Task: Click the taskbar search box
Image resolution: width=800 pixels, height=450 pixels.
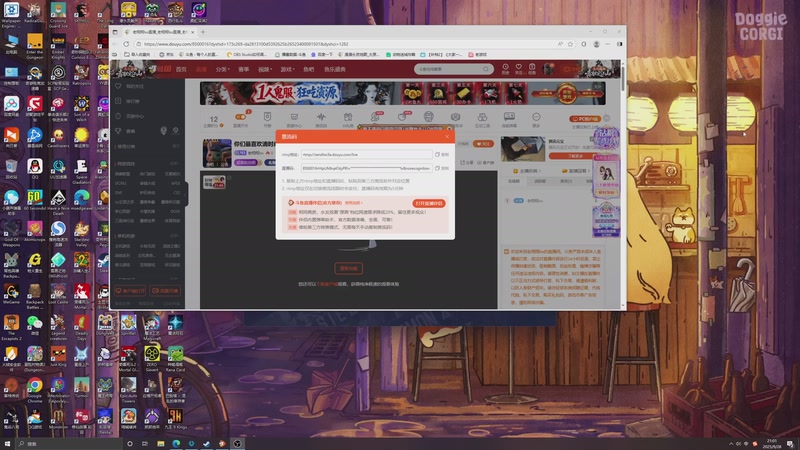Action: coord(69,444)
